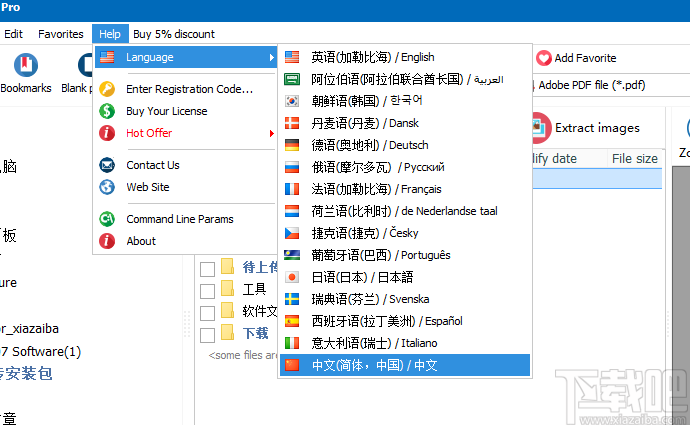The image size is (690, 425).
Task: Click the key icon for registration code
Action: coord(107,89)
